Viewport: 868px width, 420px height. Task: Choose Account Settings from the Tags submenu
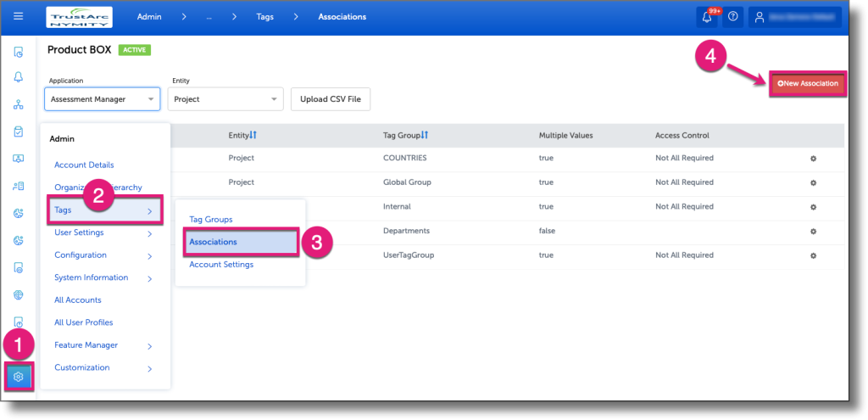(221, 264)
